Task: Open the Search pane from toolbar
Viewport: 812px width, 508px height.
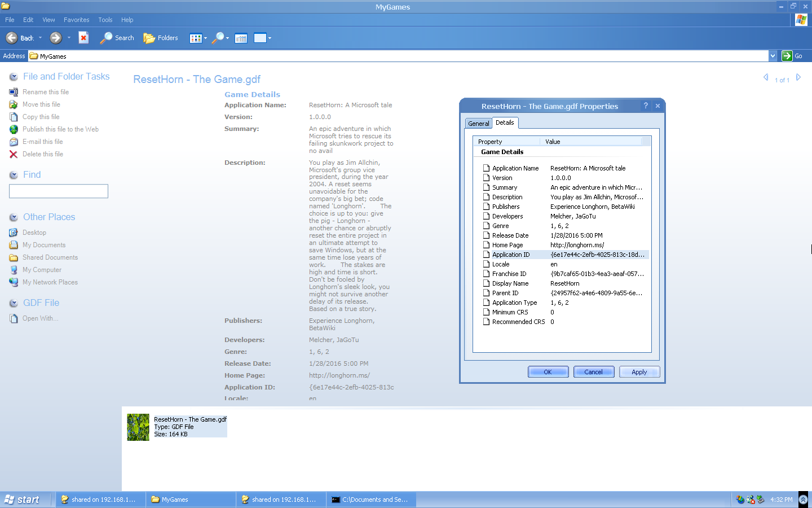Action: tap(117, 38)
